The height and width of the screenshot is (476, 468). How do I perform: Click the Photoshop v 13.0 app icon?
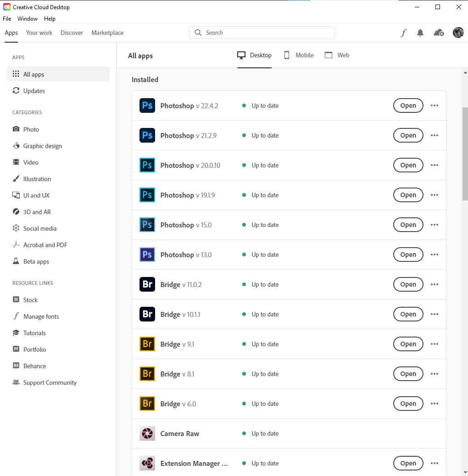tap(147, 255)
